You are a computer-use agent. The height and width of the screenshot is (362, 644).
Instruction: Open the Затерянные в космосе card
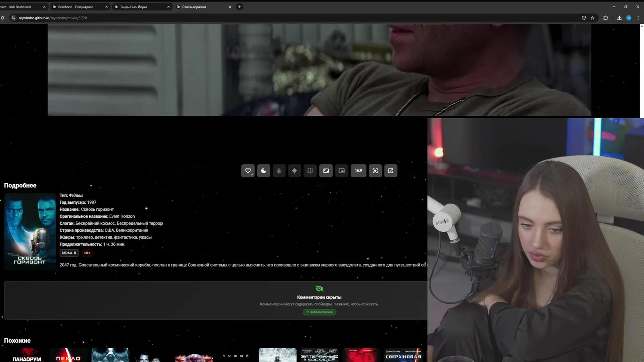[319, 355]
